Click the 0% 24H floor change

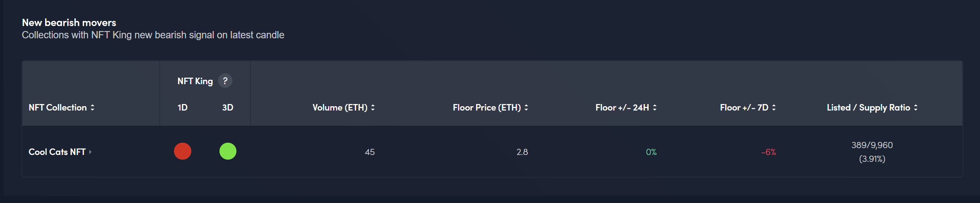pos(651,152)
